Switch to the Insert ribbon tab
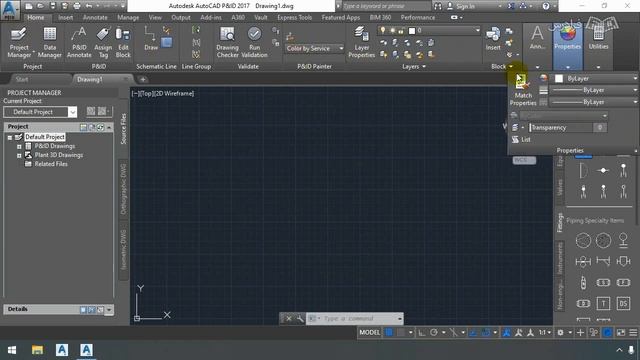The image size is (640, 360). 65,18
